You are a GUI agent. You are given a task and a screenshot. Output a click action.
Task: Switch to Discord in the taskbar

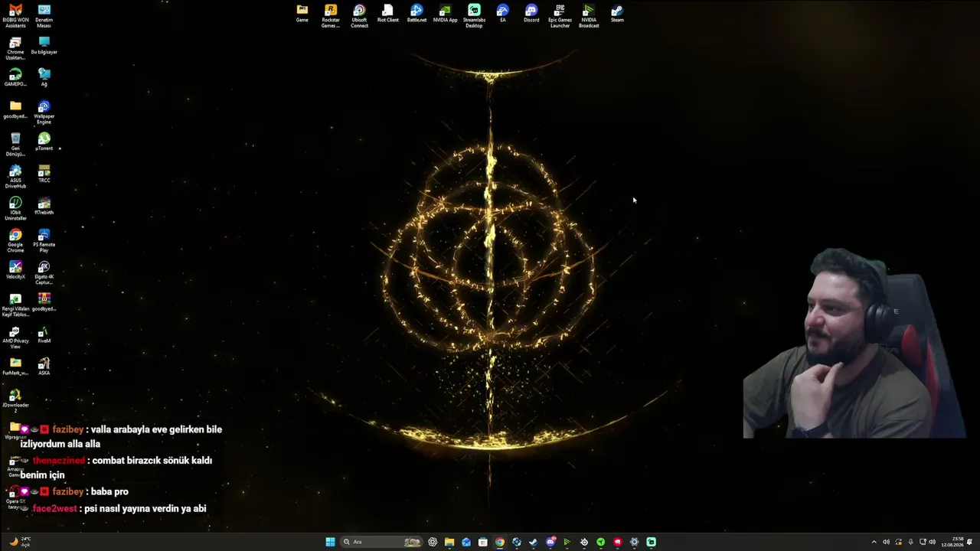pyautogui.click(x=550, y=542)
